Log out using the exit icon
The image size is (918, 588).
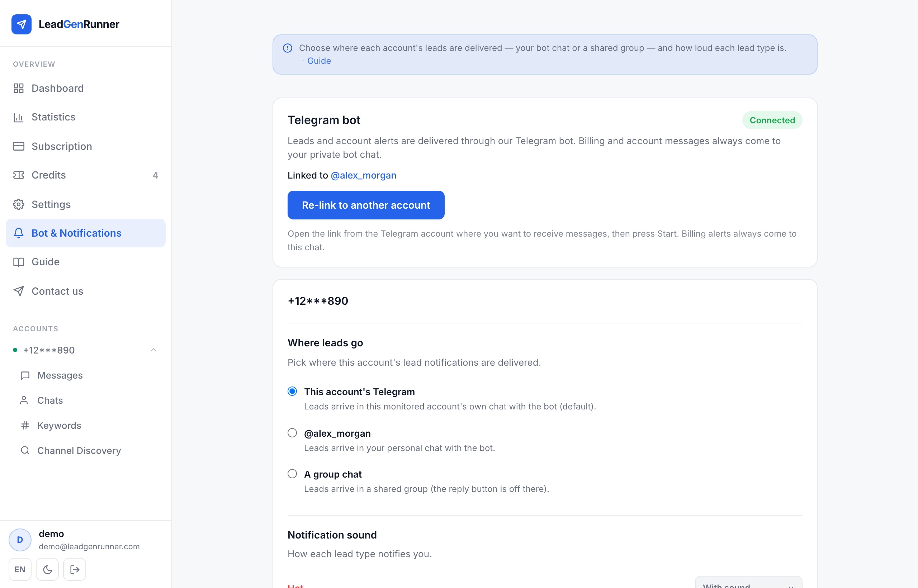point(75,569)
